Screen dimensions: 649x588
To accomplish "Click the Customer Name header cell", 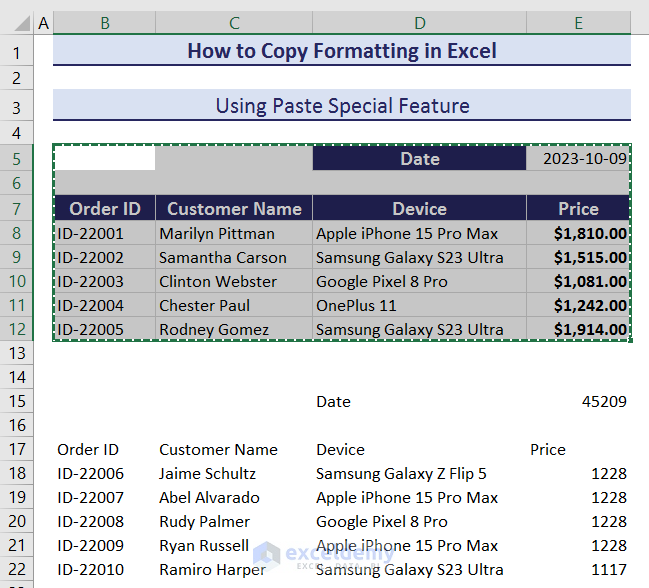I will tap(234, 209).
